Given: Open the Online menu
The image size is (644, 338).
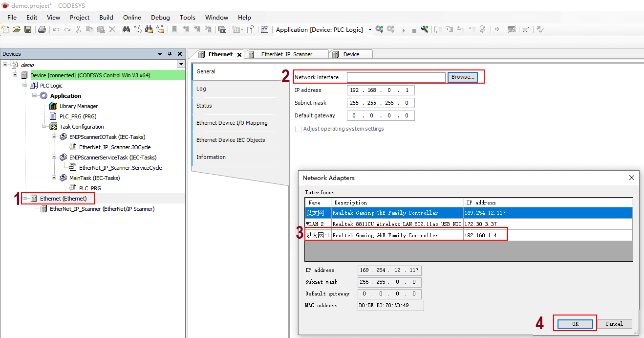Looking at the screenshot, I should click(x=132, y=17).
